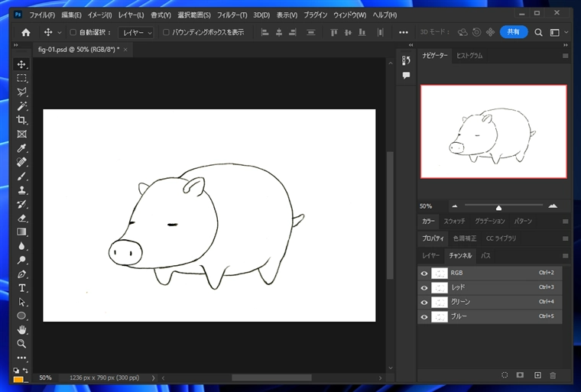
Task: Select the Zoom tool in toolbox
Action: [x=21, y=344]
